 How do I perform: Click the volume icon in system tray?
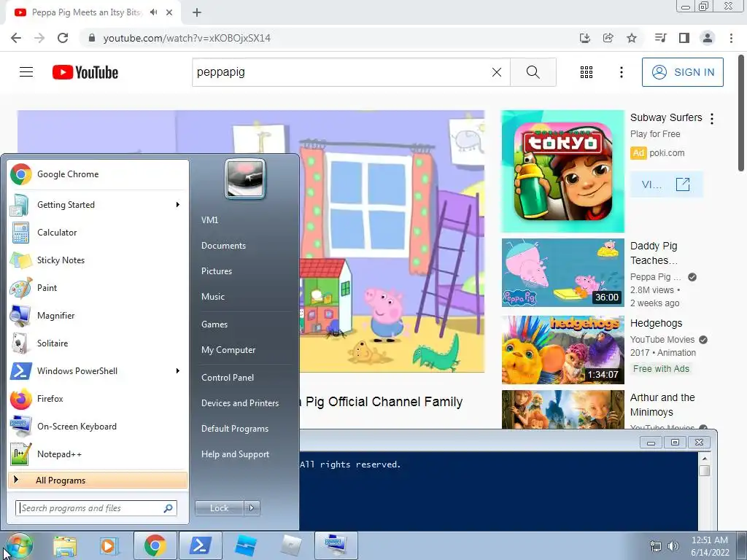673,546
